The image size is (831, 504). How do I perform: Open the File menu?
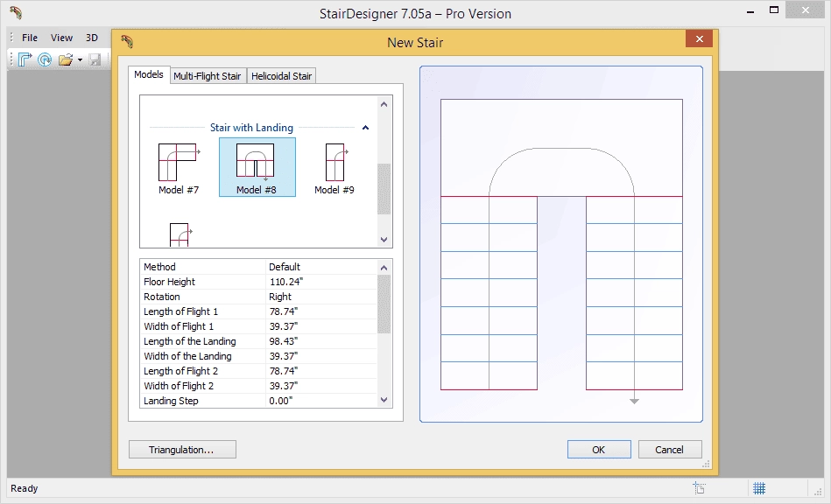pyautogui.click(x=30, y=38)
